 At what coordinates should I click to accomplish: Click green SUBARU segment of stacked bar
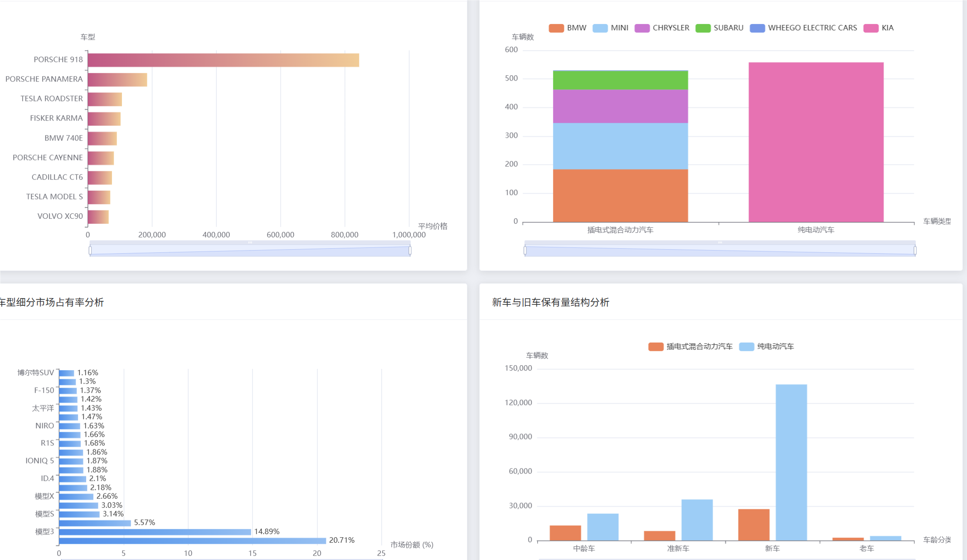pos(620,80)
